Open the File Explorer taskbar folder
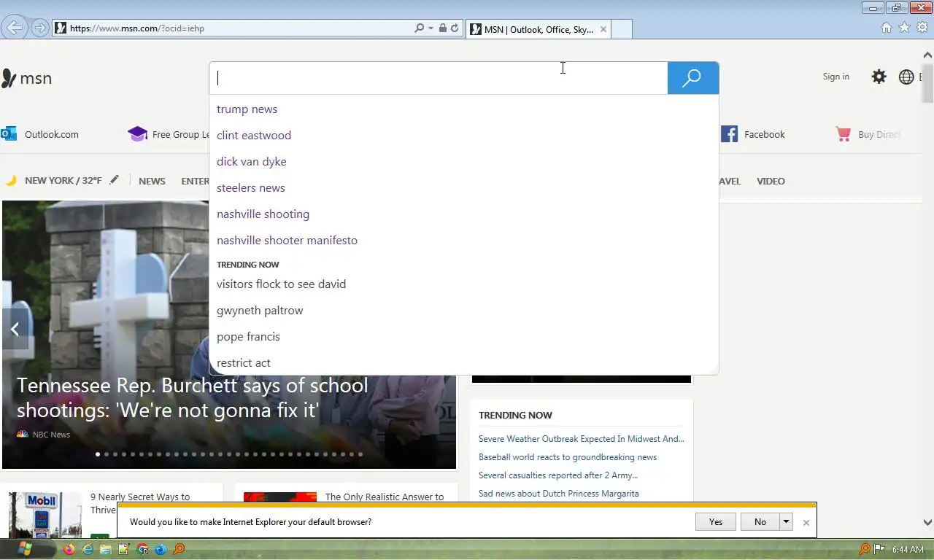 (x=106, y=549)
